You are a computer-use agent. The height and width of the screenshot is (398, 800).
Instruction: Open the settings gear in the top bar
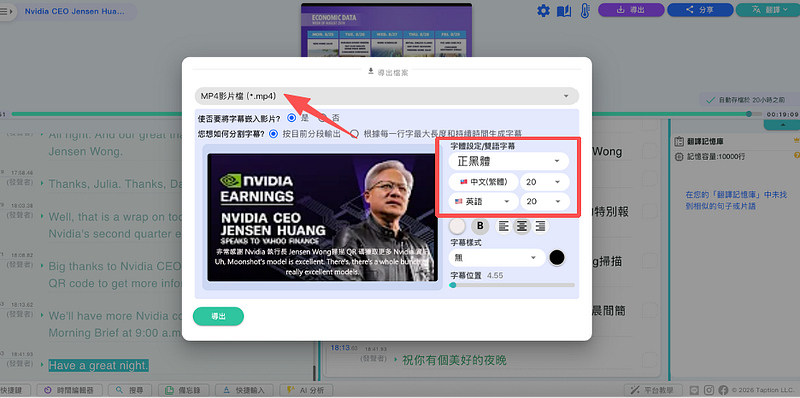[543, 10]
